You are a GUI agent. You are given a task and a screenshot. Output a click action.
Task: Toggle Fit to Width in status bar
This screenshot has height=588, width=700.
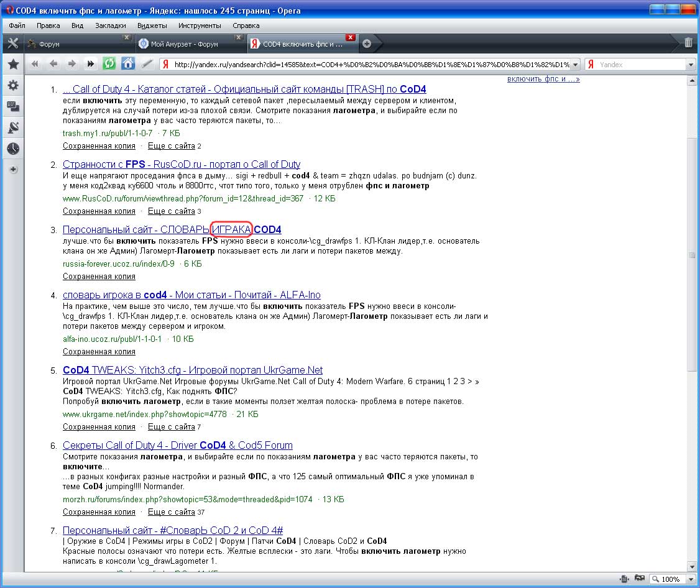(x=624, y=579)
